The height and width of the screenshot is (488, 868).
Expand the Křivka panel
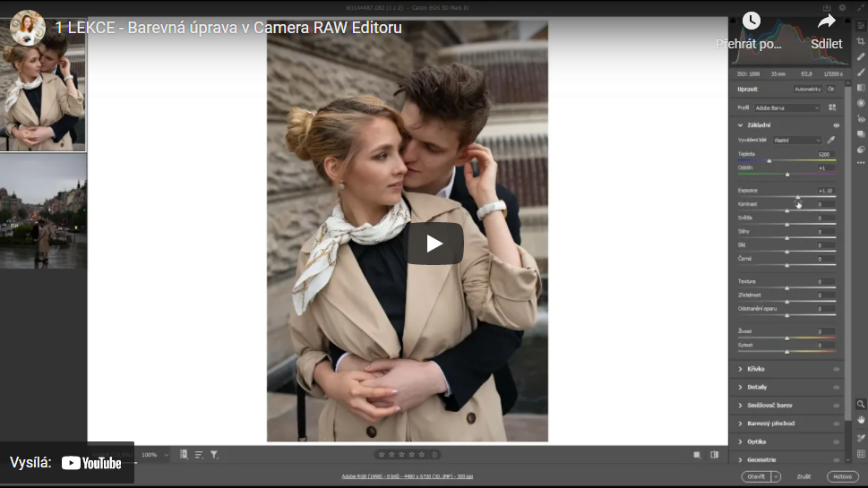pyautogui.click(x=740, y=369)
